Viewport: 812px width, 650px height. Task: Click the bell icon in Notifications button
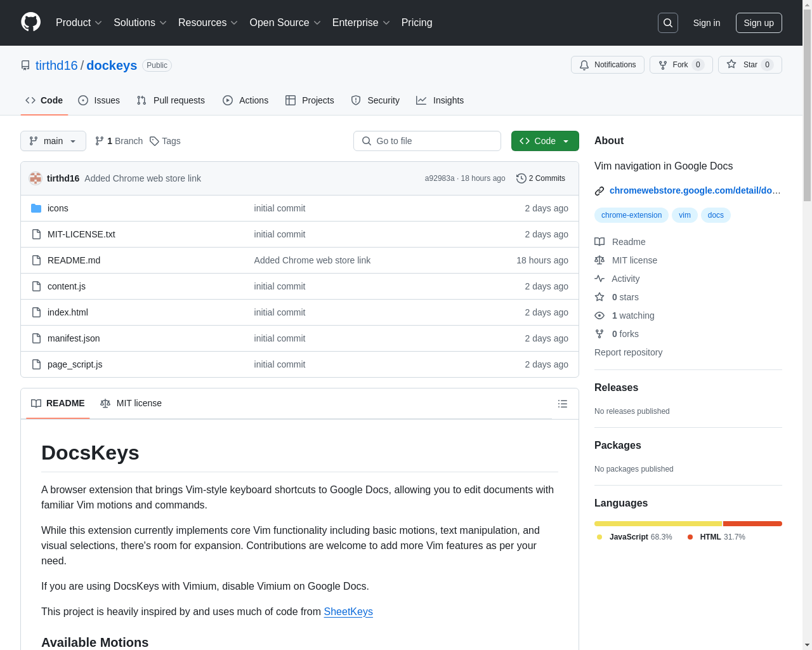(x=584, y=65)
